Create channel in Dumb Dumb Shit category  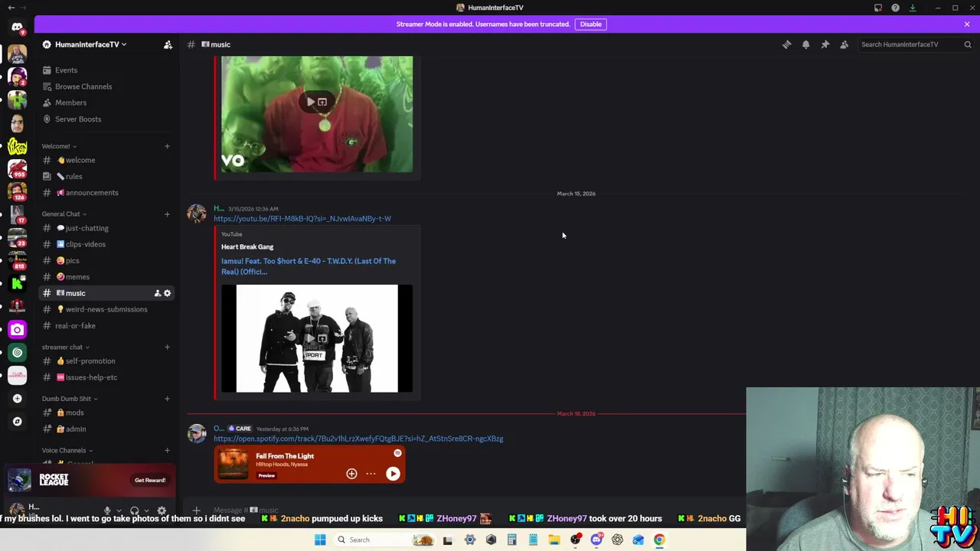click(x=167, y=399)
